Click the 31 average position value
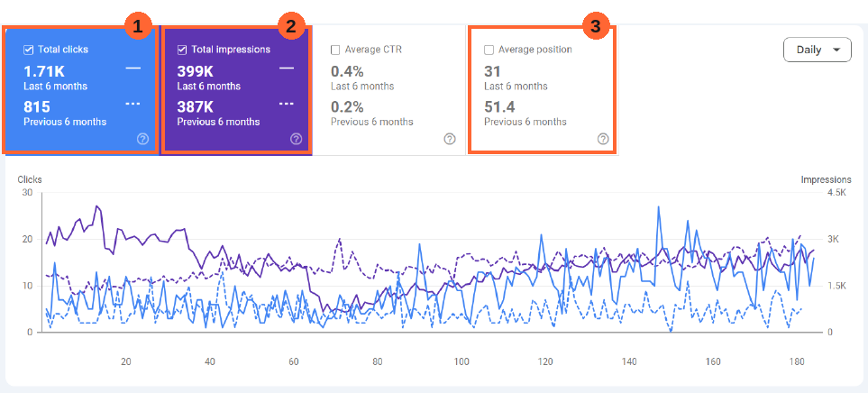The image size is (868, 393). coord(493,71)
